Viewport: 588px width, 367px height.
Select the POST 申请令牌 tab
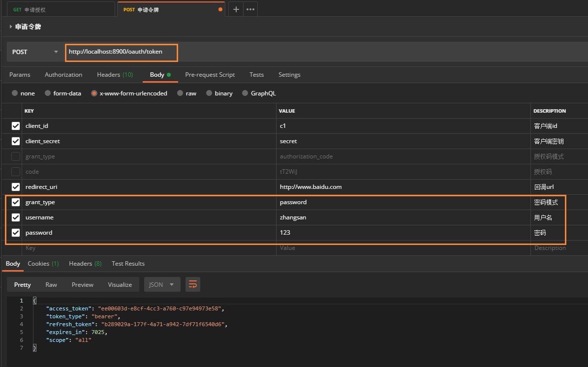171,10
